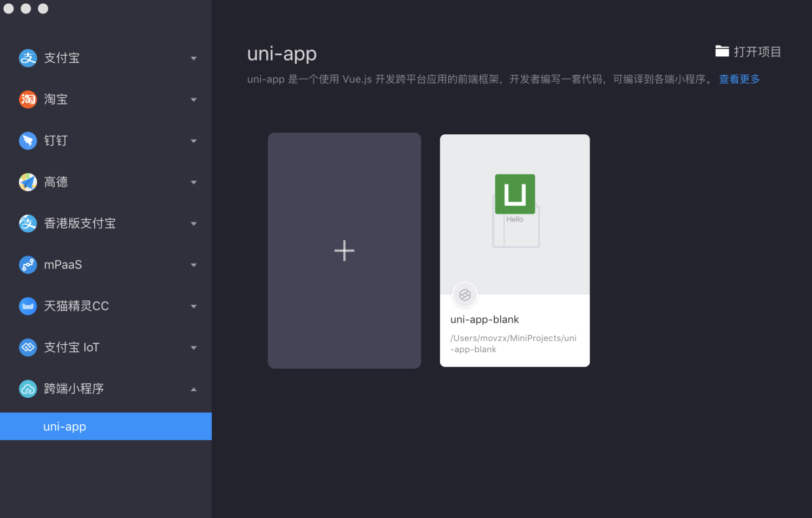
Task: Open the 查看更多 link
Action: click(x=739, y=79)
